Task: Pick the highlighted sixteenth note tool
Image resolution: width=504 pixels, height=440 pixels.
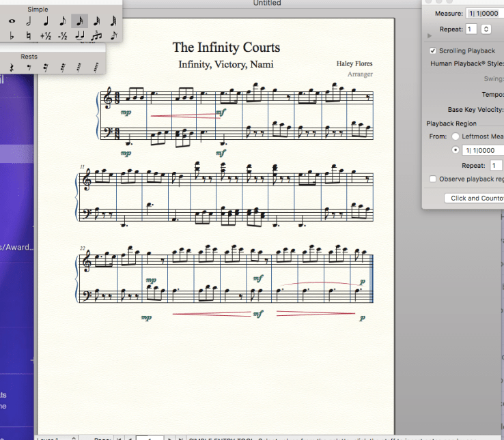Action: point(79,21)
